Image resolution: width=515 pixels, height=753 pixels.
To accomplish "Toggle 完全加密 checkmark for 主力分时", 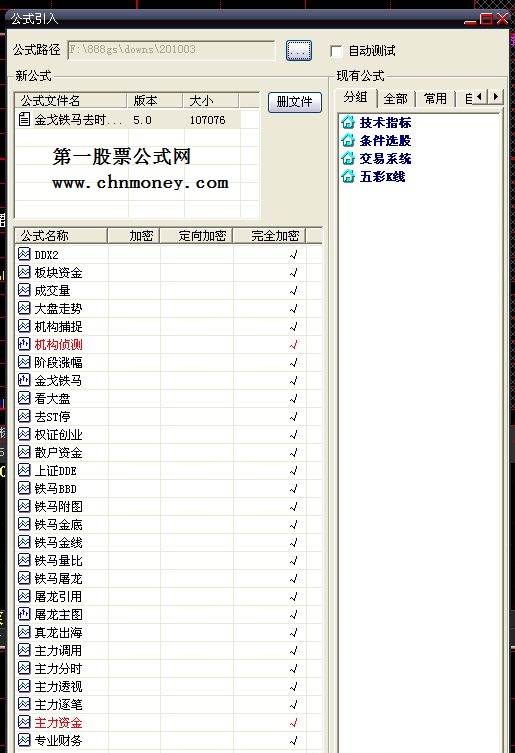I will coord(294,669).
